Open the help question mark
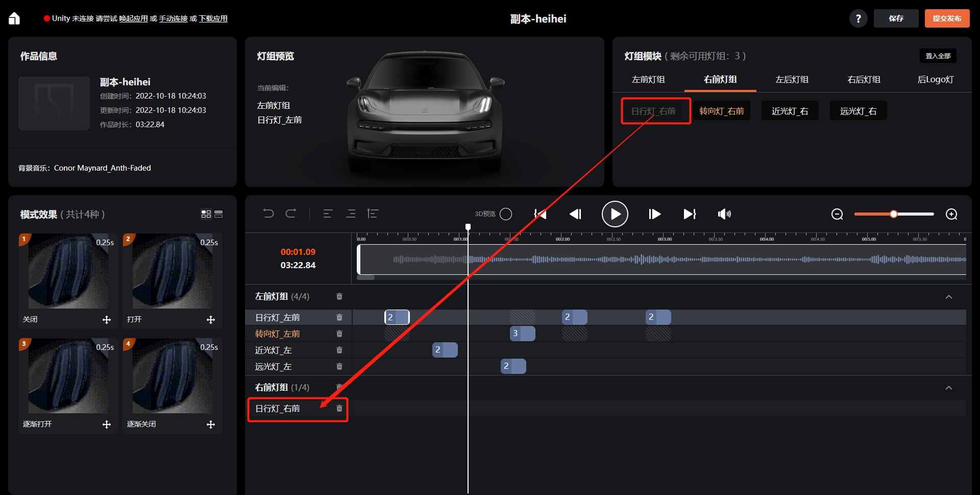 pos(858,18)
